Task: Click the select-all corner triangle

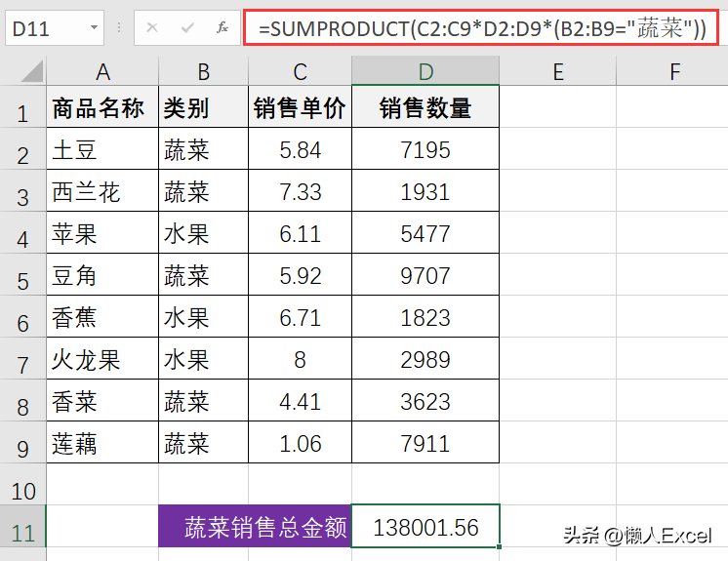Action: pos(32,70)
